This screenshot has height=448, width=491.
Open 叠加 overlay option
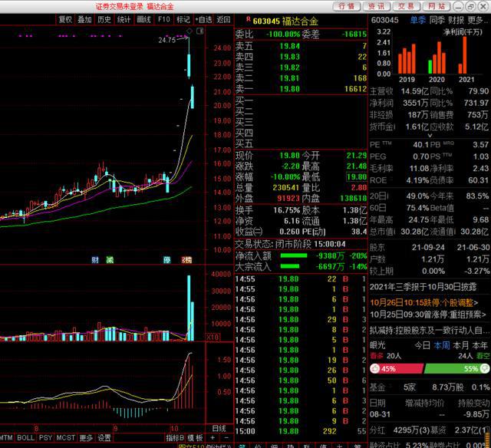84,20
